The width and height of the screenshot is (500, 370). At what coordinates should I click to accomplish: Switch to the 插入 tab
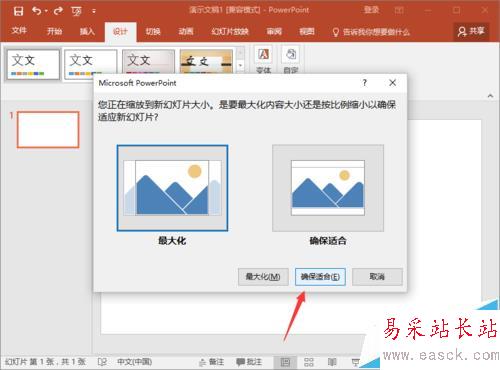tap(87, 31)
